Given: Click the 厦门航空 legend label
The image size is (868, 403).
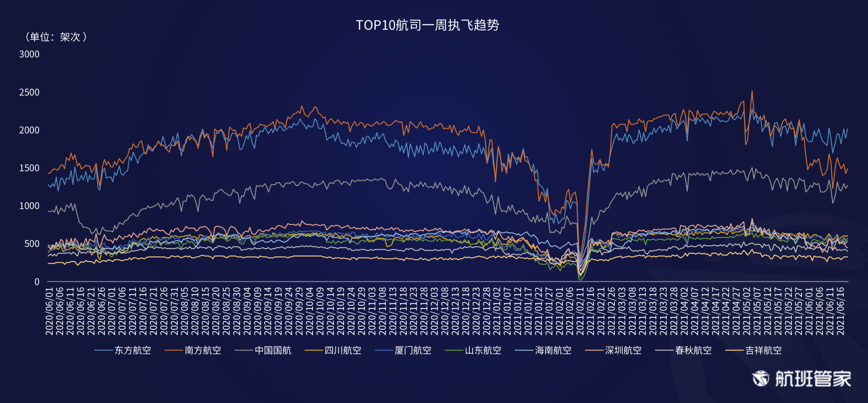Looking at the screenshot, I should tap(413, 350).
